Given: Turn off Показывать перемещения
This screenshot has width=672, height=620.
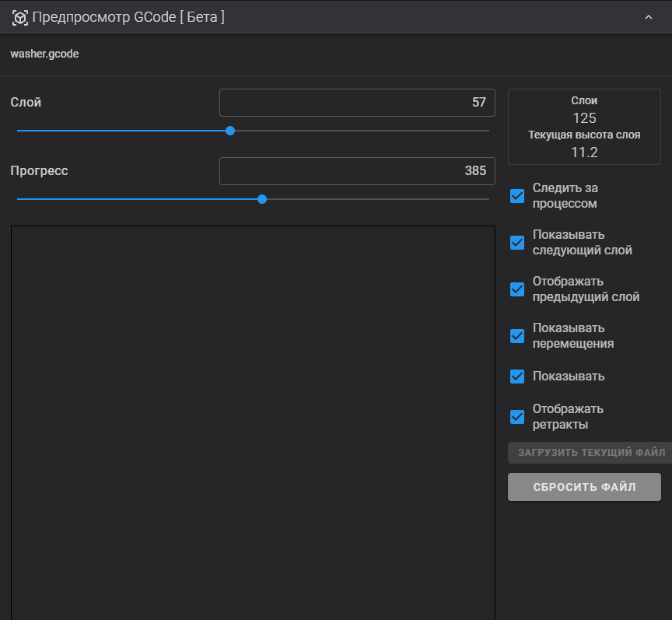Looking at the screenshot, I should point(516,336).
